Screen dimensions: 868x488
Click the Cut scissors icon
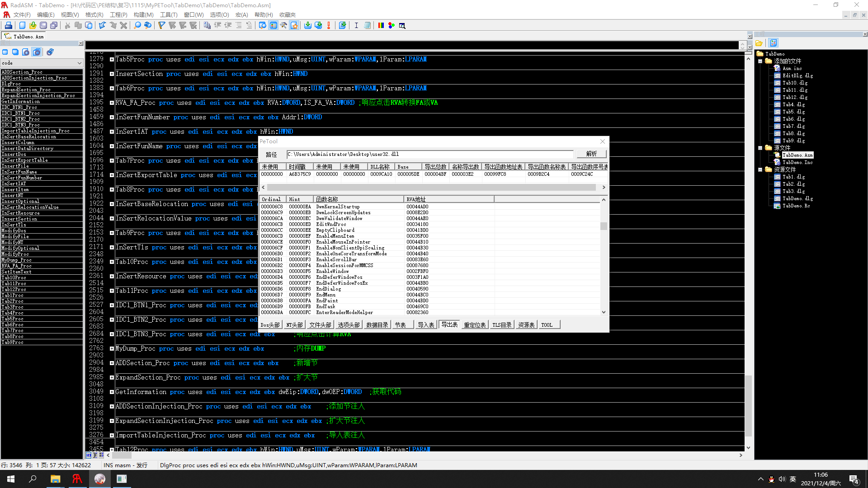[67, 25]
